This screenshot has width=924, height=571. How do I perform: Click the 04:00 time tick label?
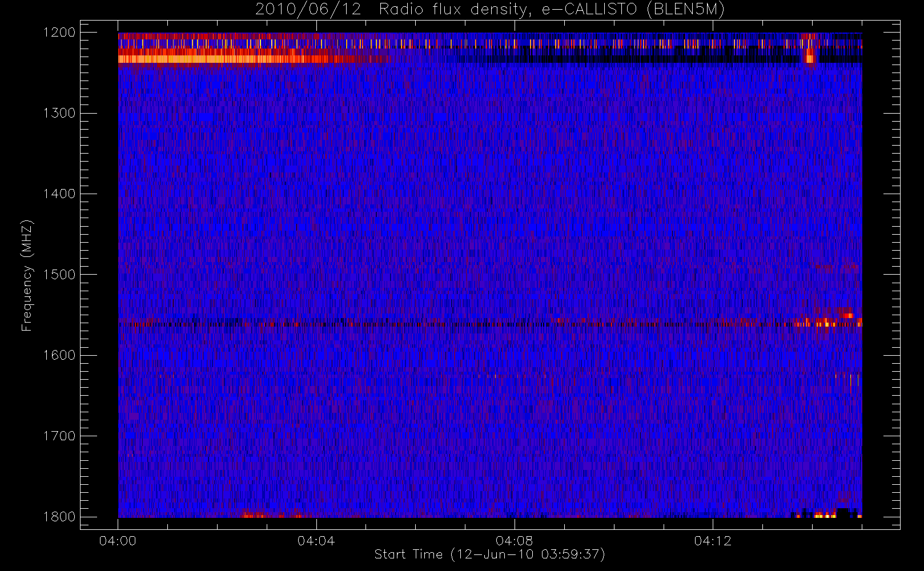point(118,541)
